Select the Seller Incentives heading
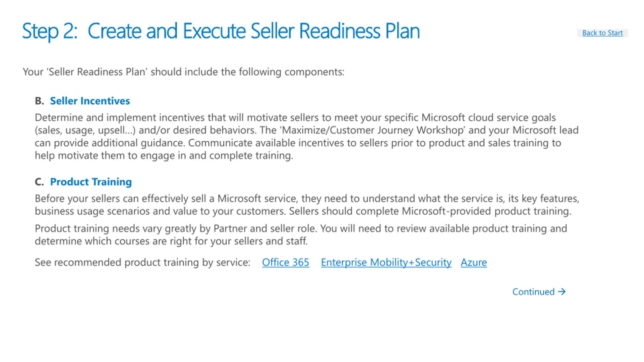644x362 pixels. [x=90, y=101]
